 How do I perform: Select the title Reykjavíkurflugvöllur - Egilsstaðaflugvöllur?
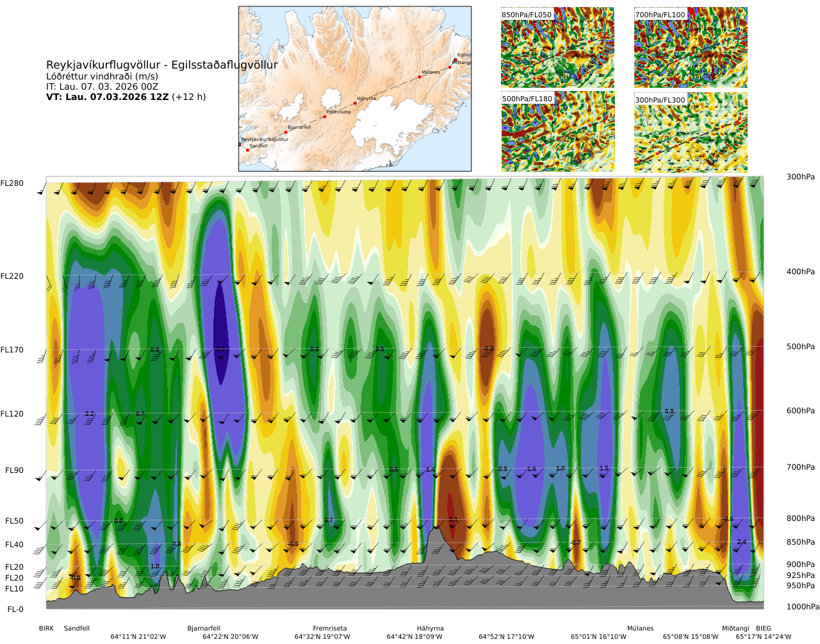(x=162, y=65)
